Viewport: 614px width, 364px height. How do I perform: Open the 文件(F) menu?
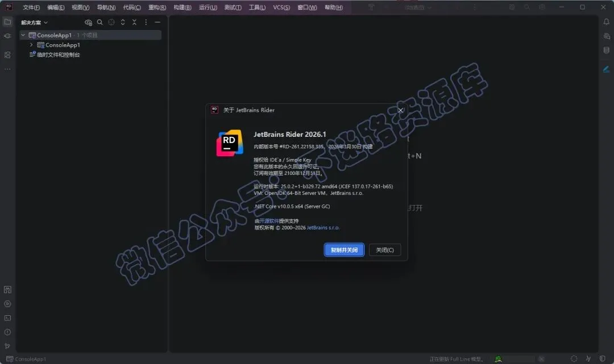coord(31,7)
